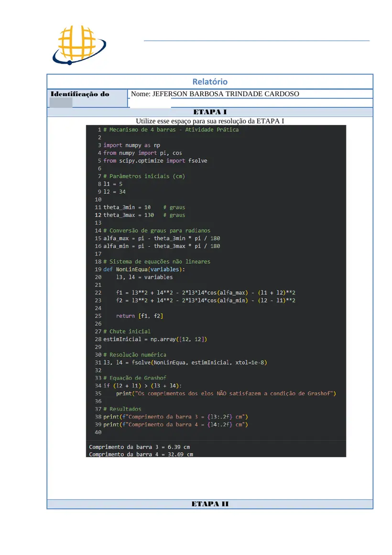Click comment '# Parâmetros iniciais (cm)'
This screenshot has height=555, width=392.
(144, 176)
